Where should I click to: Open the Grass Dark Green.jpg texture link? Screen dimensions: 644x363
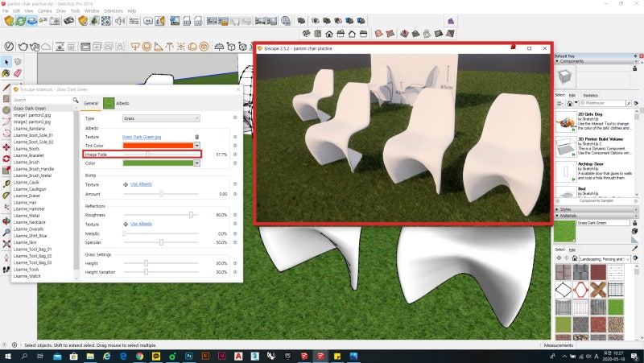point(142,137)
